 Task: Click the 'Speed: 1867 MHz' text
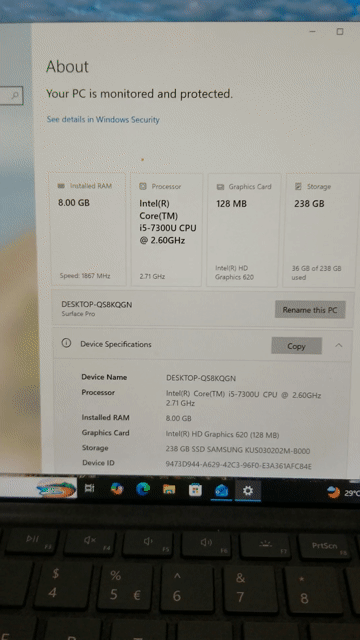(85, 276)
